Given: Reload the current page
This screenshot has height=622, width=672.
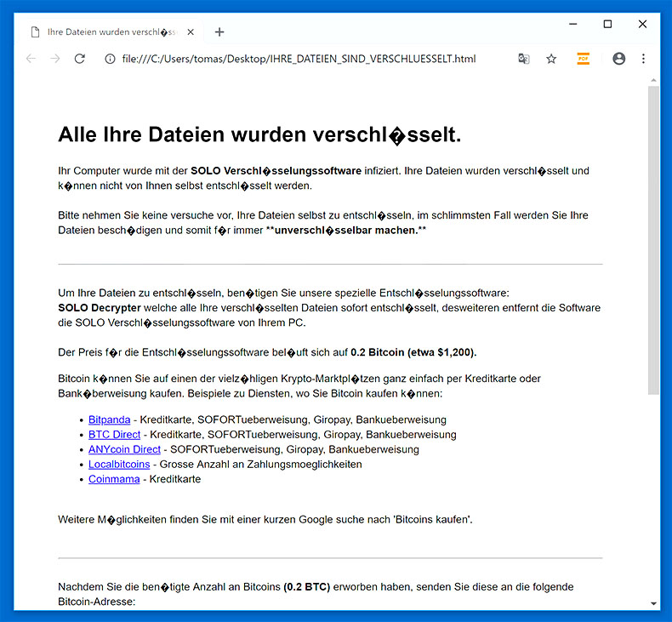Looking at the screenshot, I should click(80, 59).
